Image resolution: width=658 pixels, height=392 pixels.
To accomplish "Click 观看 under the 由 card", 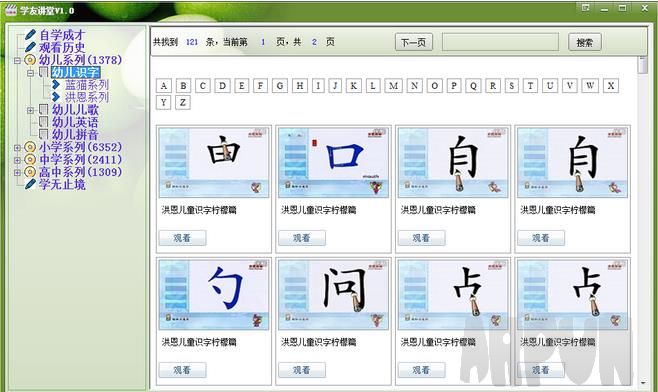I will click(182, 238).
